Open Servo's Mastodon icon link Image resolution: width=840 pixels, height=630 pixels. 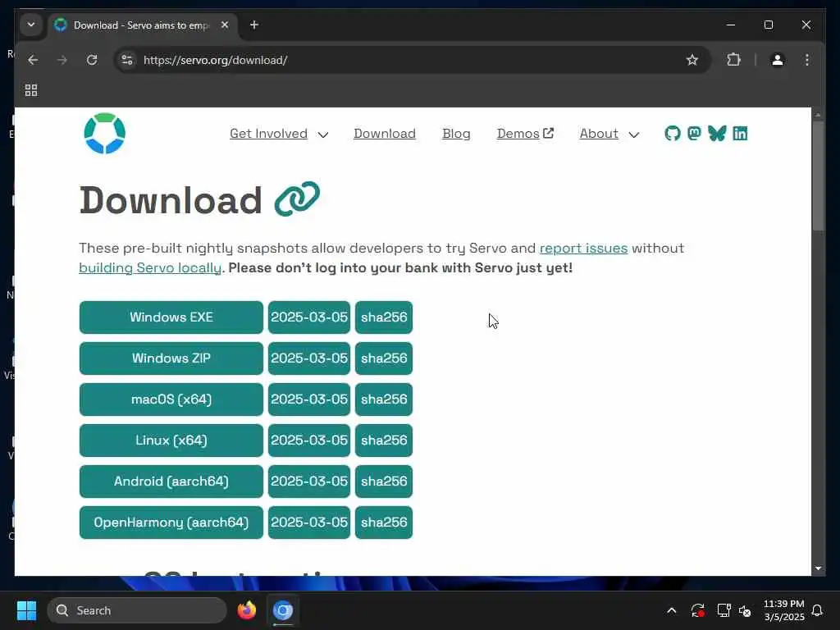694,134
